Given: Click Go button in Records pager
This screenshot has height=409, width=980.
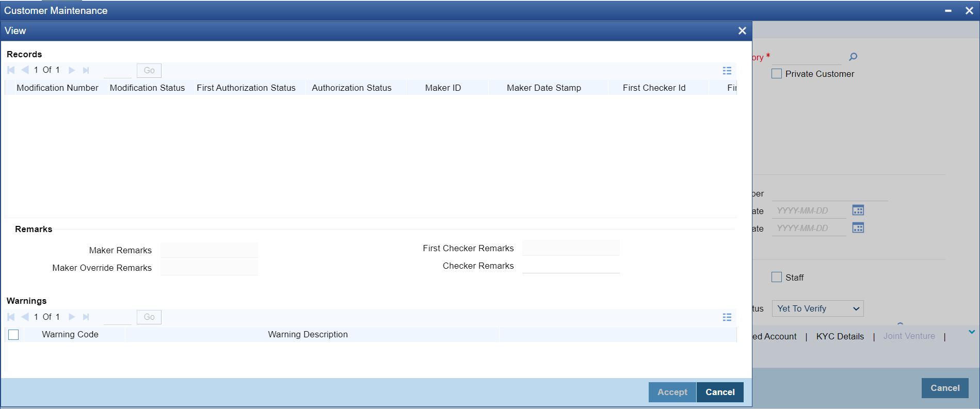Looking at the screenshot, I should click(149, 71).
